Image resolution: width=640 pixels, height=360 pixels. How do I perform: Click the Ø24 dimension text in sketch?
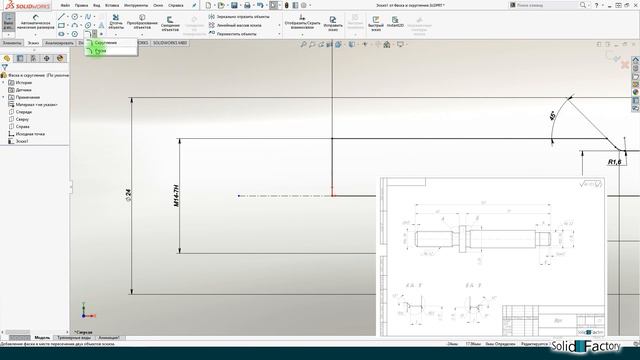[x=129, y=196]
